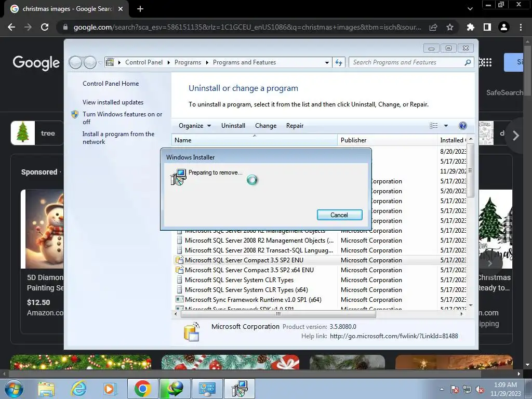
Task: Open the Organize dropdown menu
Action: (x=195, y=126)
